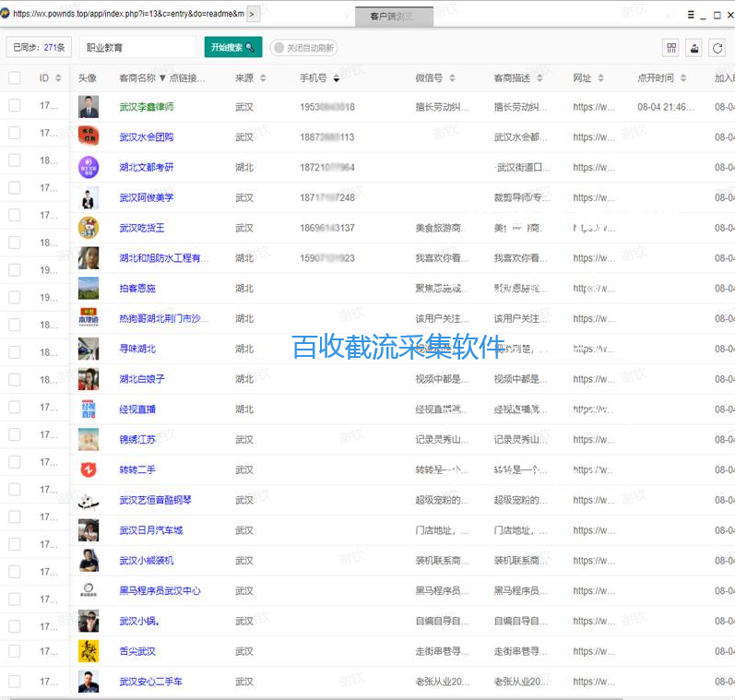Tick the checkbox in the 武汉安心二手车 row
Screen dimensions: 735x700
coord(15,681)
